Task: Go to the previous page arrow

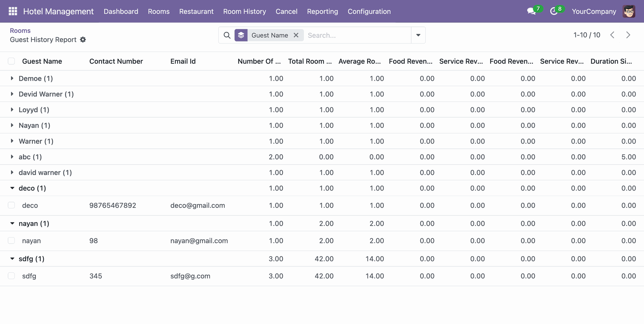Action: pos(612,35)
